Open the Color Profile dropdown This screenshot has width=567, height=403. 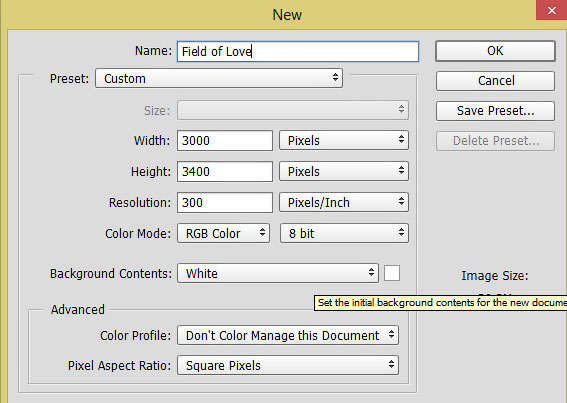coord(288,335)
